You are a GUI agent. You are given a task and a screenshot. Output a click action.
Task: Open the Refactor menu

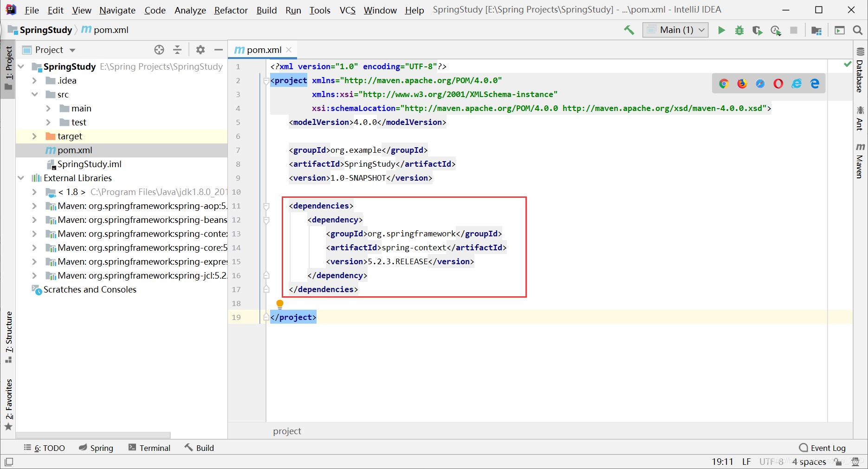click(x=231, y=10)
